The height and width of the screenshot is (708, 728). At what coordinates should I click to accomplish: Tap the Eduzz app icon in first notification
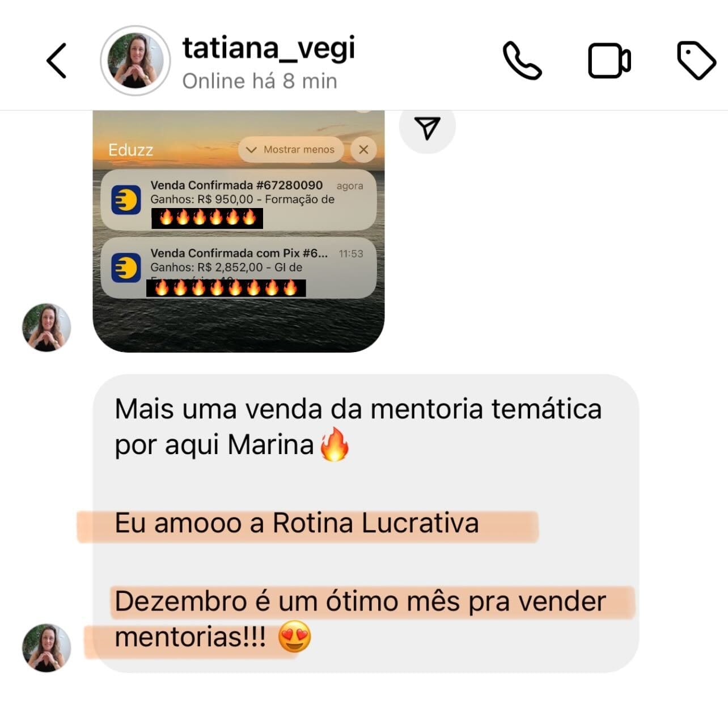(126, 200)
